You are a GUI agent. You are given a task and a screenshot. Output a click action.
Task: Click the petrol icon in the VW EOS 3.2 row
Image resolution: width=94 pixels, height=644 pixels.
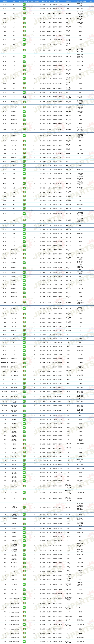[x=24, y=444]
